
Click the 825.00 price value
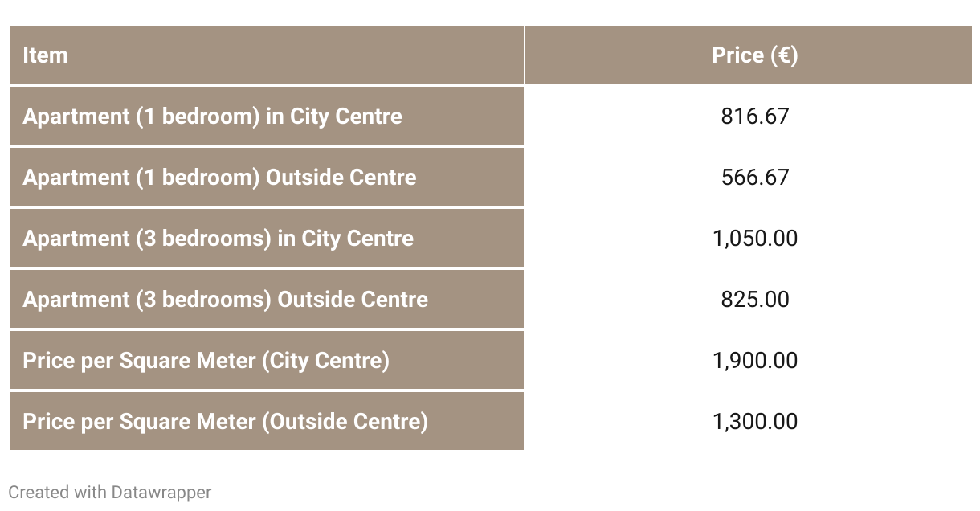coord(755,299)
